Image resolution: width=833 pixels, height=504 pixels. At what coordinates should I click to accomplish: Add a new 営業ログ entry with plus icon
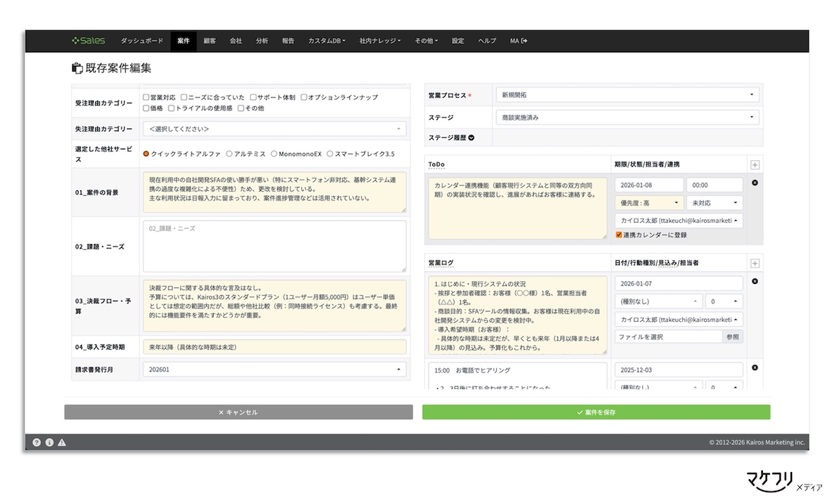tap(755, 263)
